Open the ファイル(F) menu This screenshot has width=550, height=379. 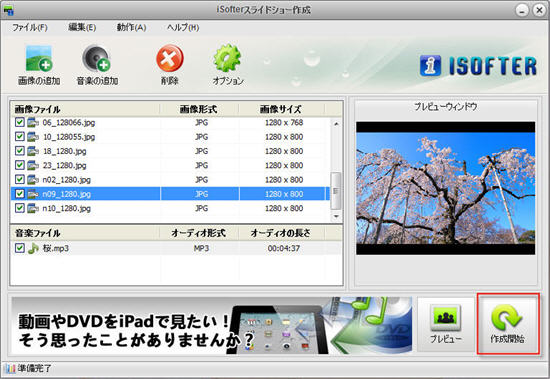[30, 27]
